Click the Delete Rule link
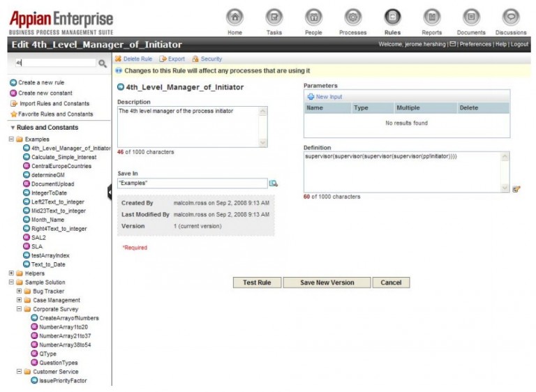 137,59
